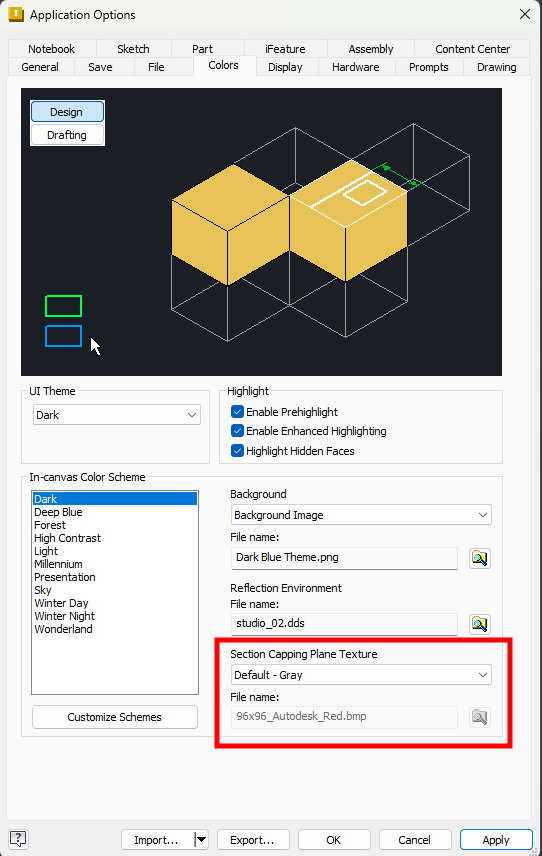Open the Background type dropdown
The height and width of the screenshot is (856, 542).
coord(361,515)
